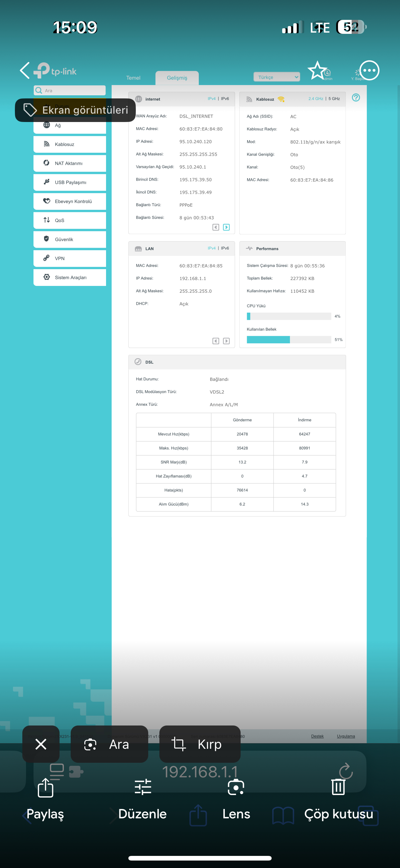
Task: Click the globe icon next to Ağ
Action: click(47, 125)
